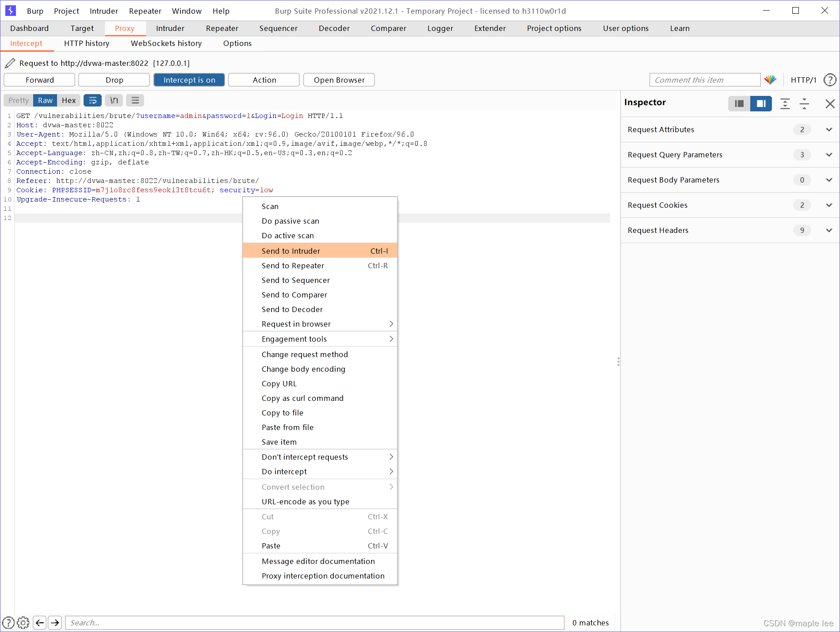
Task: Go to next search match arrow
Action: pos(55,623)
